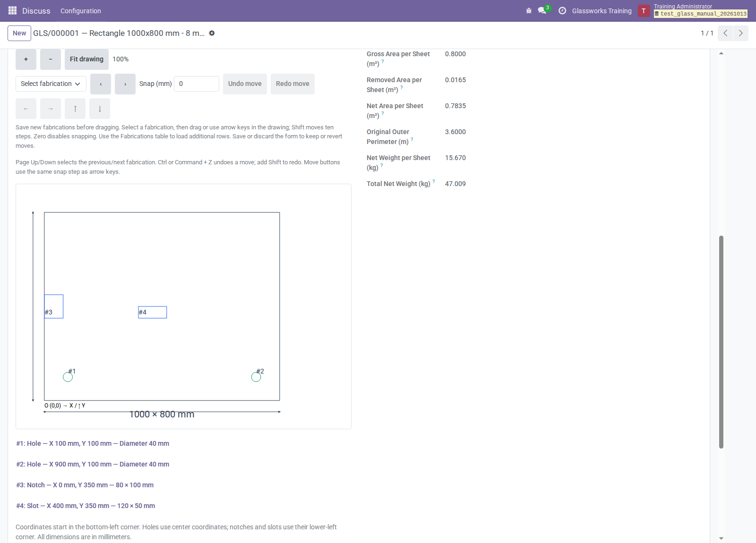Open the activities clock icon
This screenshot has width=756, height=543.
click(x=562, y=10)
